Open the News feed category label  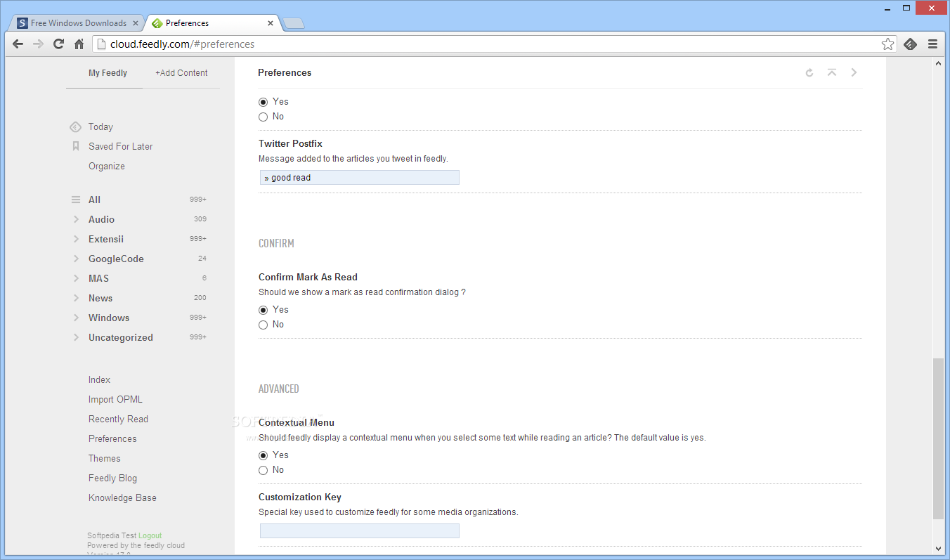[100, 298]
